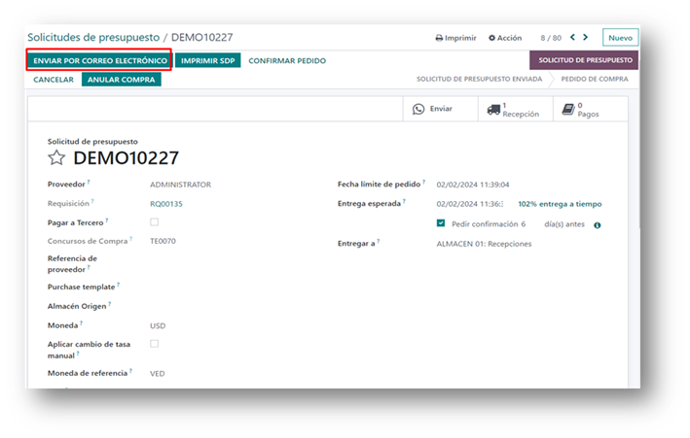The height and width of the screenshot is (438, 690).
Task: Click the favorite star next to DEMO10227
Action: click(x=56, y=158)
